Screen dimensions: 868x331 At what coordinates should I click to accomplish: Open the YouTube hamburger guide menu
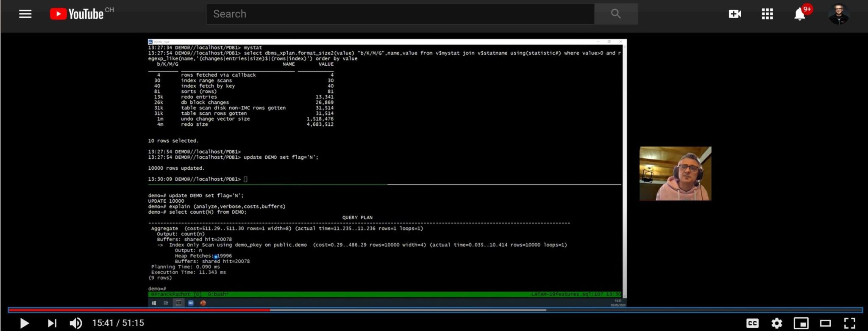point(25,14)
